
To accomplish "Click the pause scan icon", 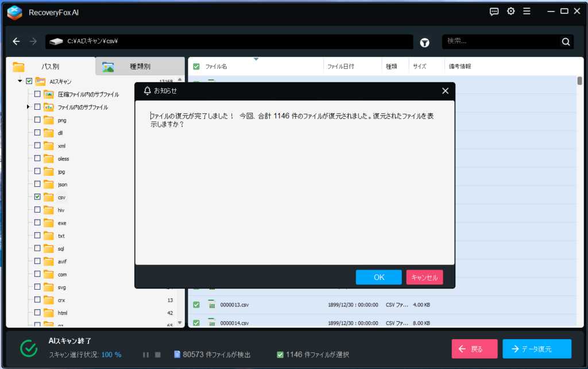I will pyautogui.click(x=146, y=355).
